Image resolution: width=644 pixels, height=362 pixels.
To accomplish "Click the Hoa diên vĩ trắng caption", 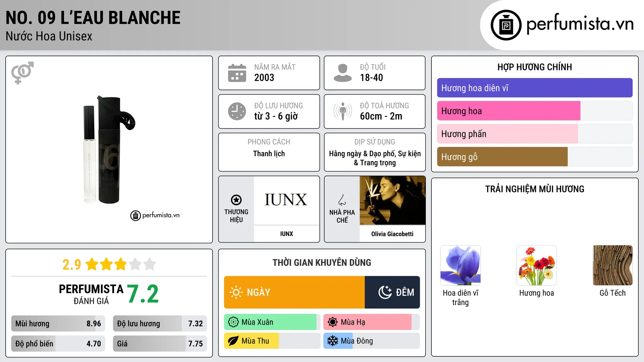I will click(460, 298).
